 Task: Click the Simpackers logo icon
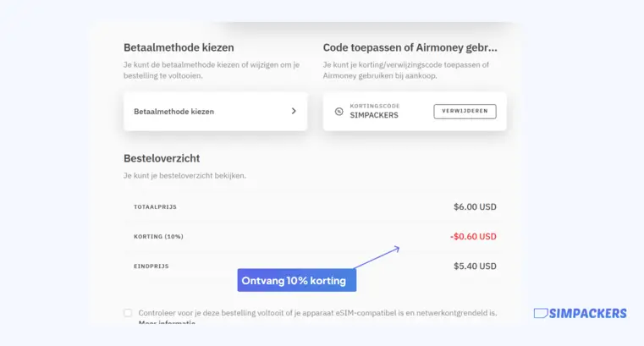[x=541, y=313]
